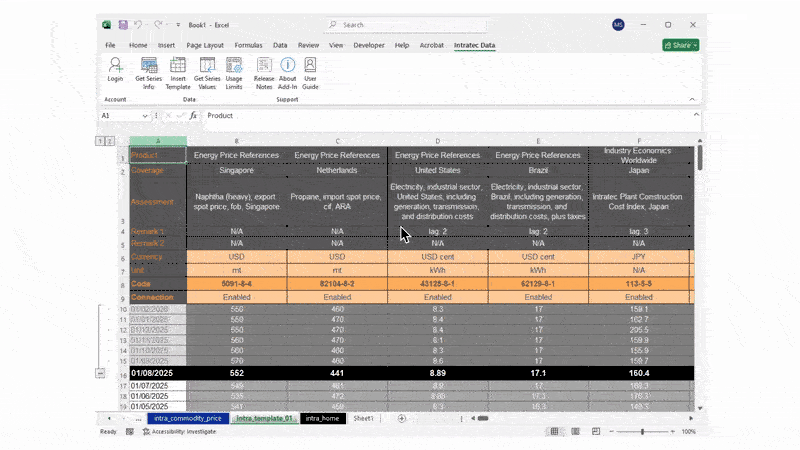The width and height of the screenshot is (800, 450).
Task: Open the Review tab
Action: (308, 45)
